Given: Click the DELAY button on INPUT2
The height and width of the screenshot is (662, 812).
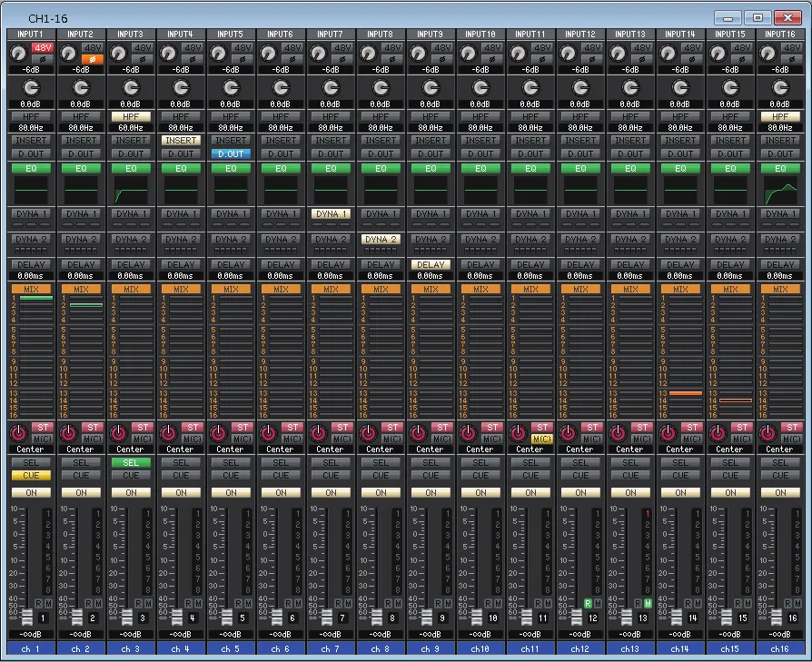Looking at the screenshot, I should tap(82, 264).
